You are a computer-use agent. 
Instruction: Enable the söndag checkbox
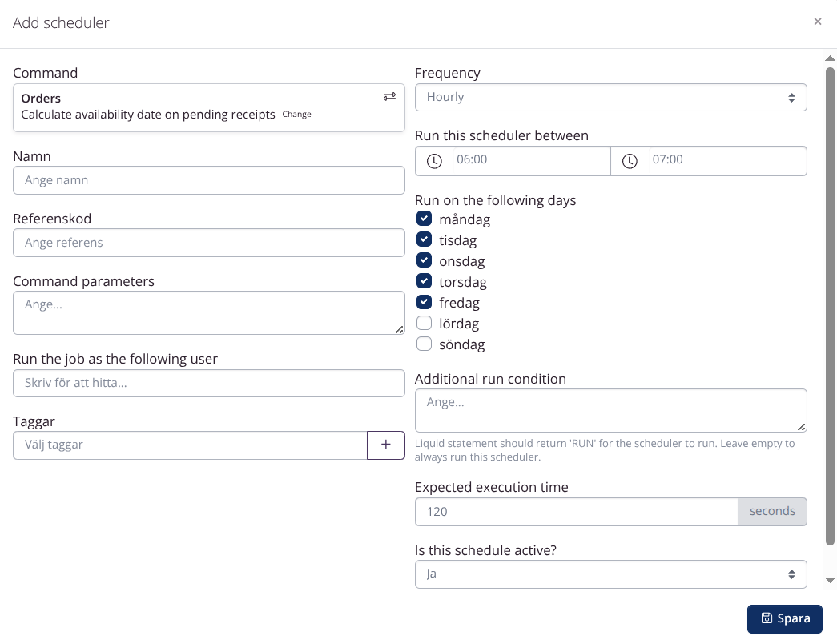(x=424, y=344)
